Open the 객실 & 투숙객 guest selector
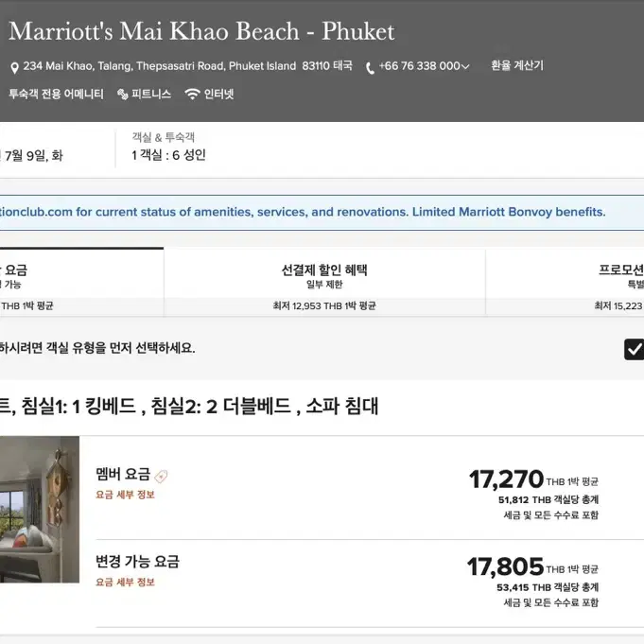The image size is (644, 644). pos(169,147)
